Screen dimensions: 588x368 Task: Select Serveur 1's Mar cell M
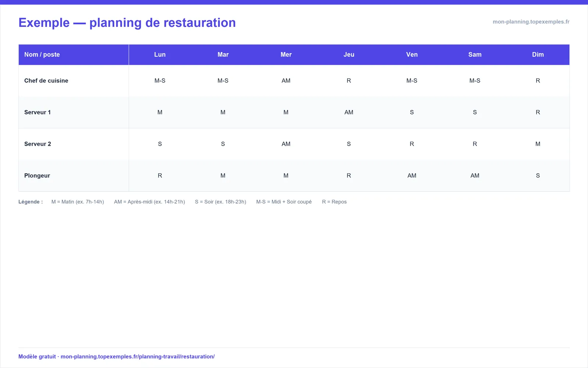pos(223,112)
